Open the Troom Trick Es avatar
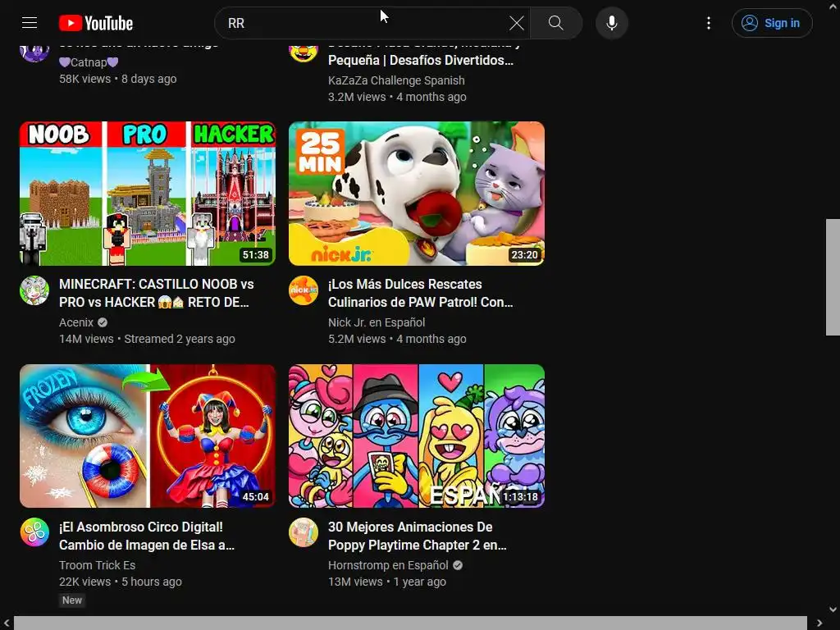840x630 pixels. click(34, 532)
